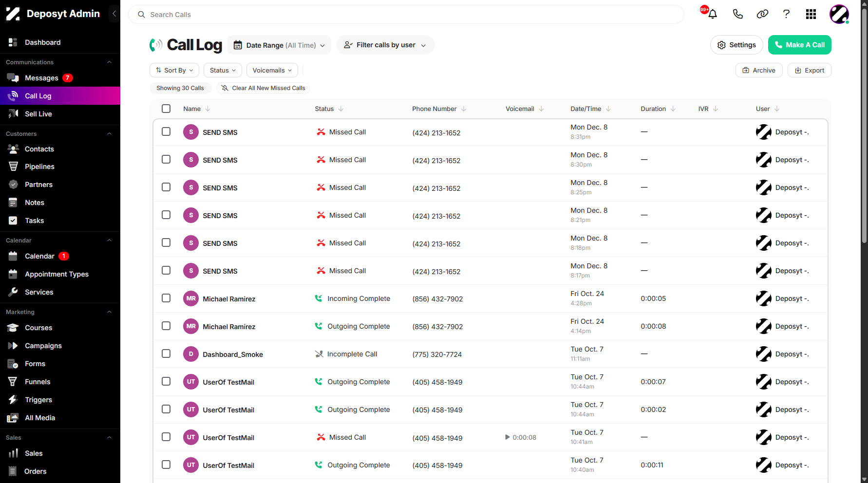Sort by Date/Time column arrow
Viewport: 868px width, 483px height.
point(608,109)
